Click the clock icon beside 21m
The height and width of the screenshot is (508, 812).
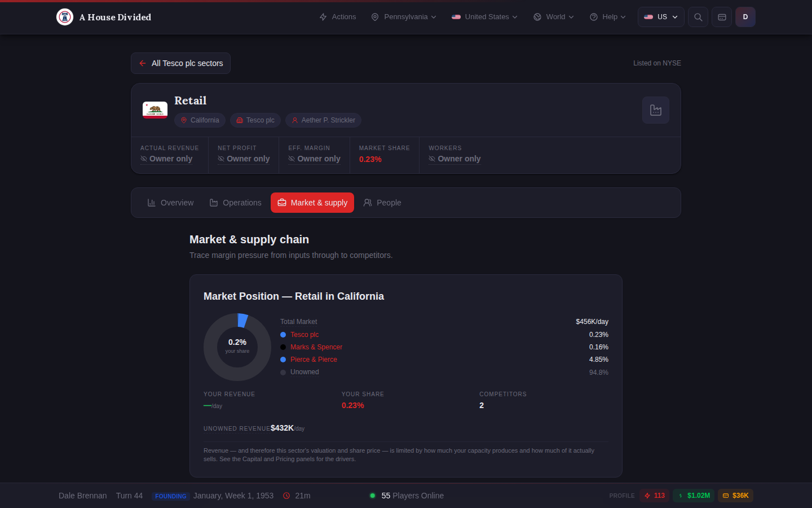coord(286,496)
